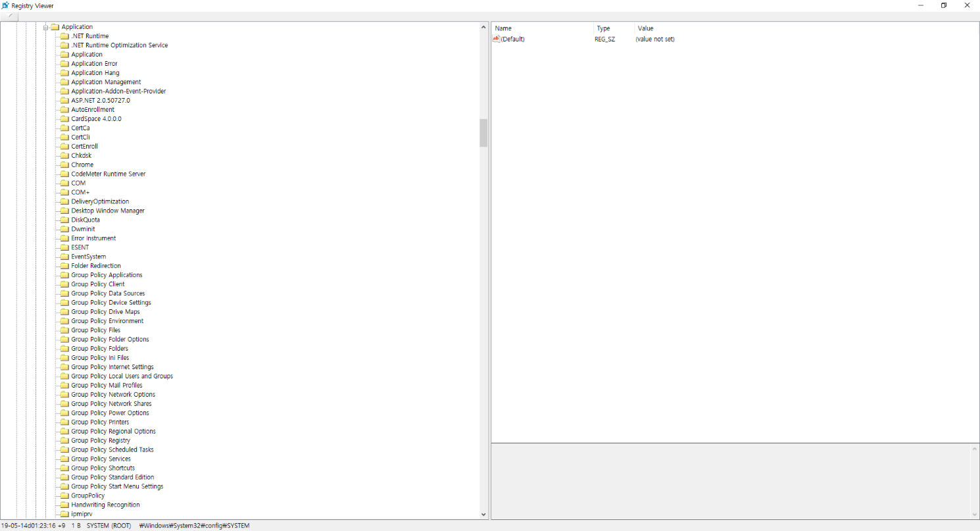Select Group Policy Device Settings key

pos(111,303)
